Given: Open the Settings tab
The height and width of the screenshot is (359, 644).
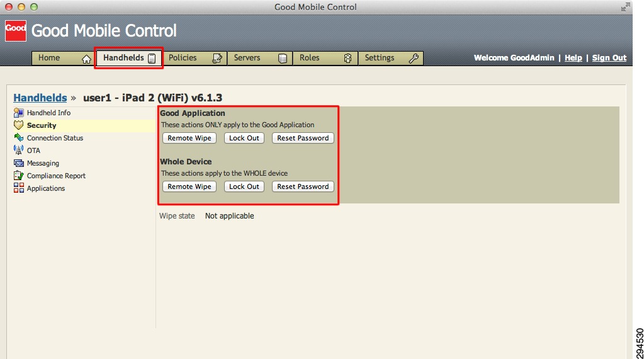Looking at the screenshot, I should click(x=390, y=58).
